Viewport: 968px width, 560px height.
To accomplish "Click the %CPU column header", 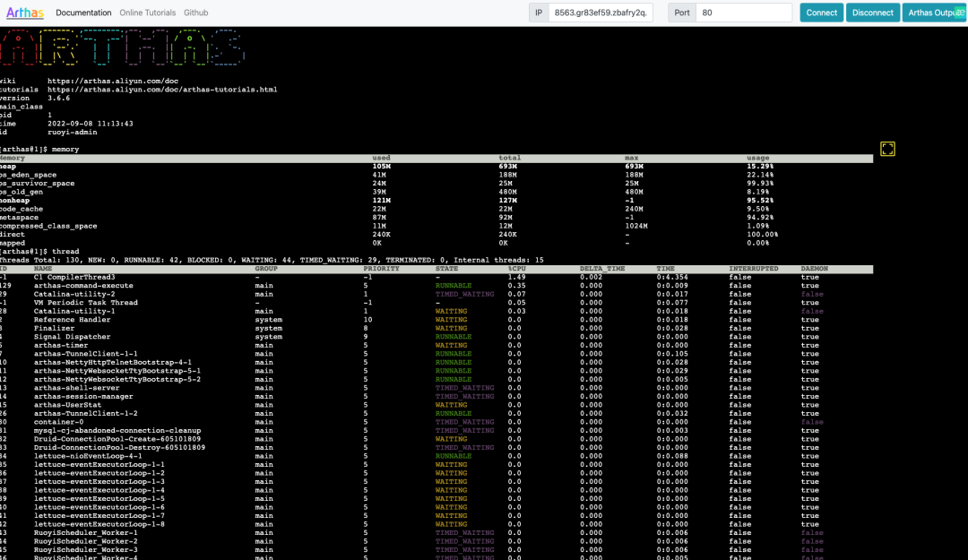I will [x=517, y=269].
